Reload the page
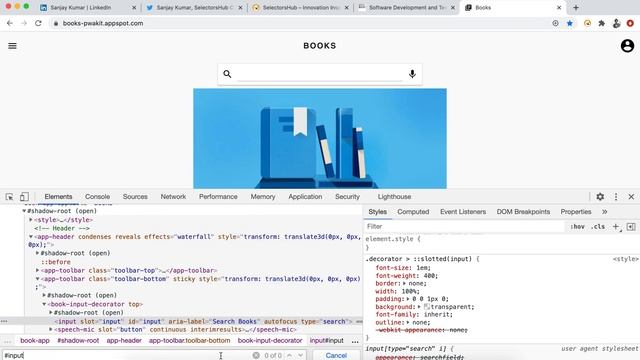Viewport: 640px width, 360px height. [38, 23]
